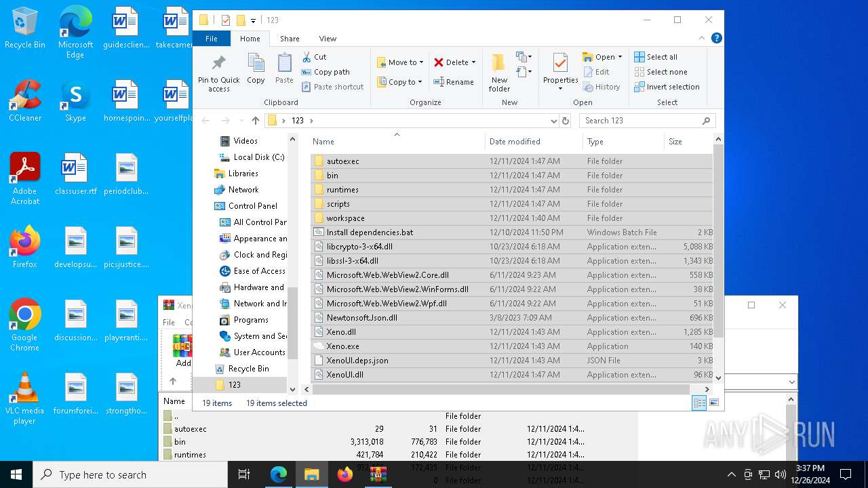The width and height of the screenshot is (868, 488).
Task: Create a New folder from ribbon
Action: point(499,73)
